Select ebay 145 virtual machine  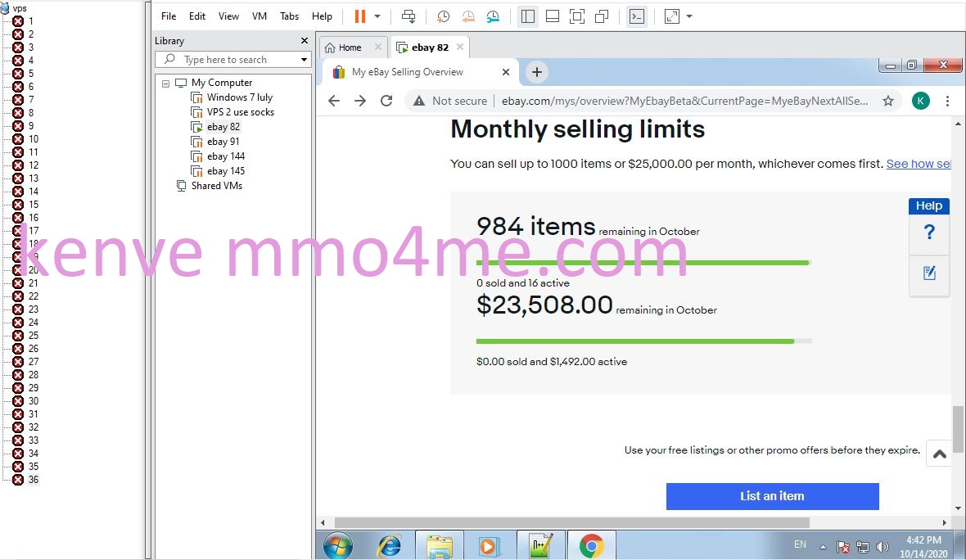[225, 171]
